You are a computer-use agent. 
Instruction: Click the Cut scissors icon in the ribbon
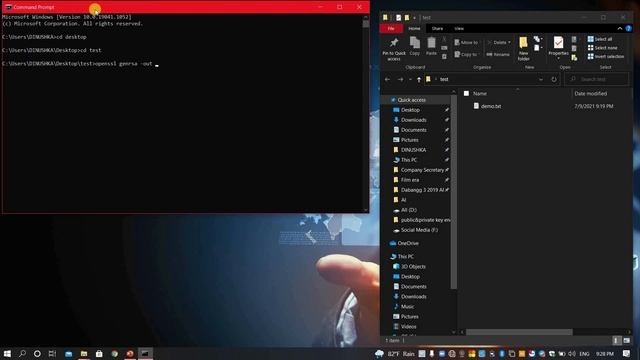pos(444,40)
